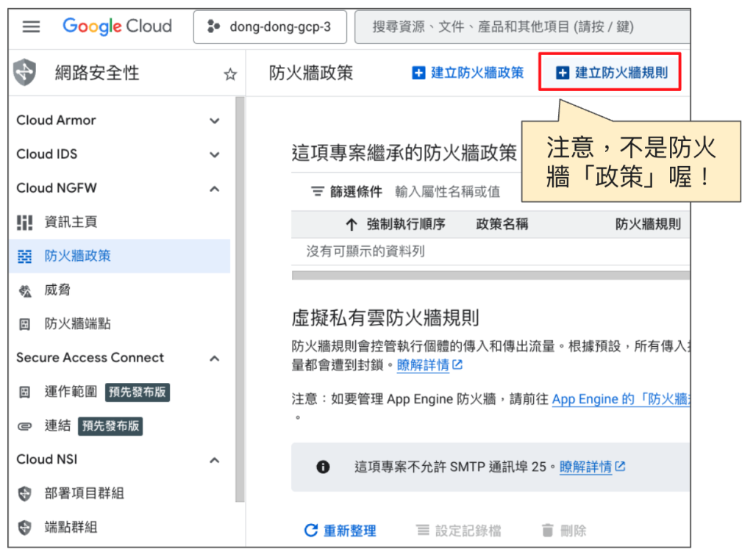Click the SMTP notice info icon

coord(323,467)
